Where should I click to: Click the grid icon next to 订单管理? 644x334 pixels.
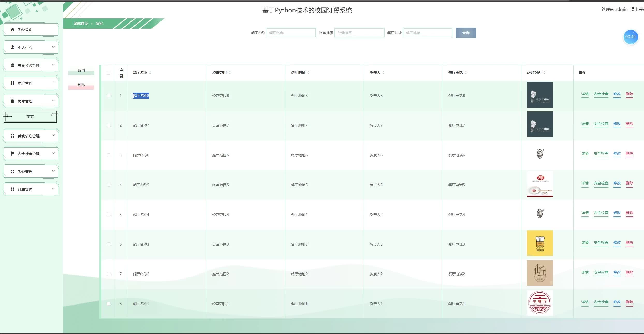(x=12, y=189)
